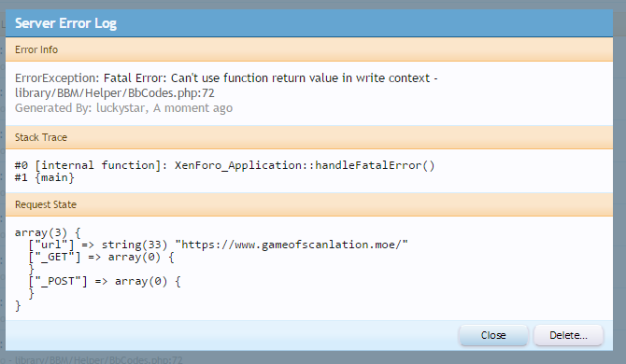
Task: Click the Server Error Log title bar
Action: click(x=309, y=23)
